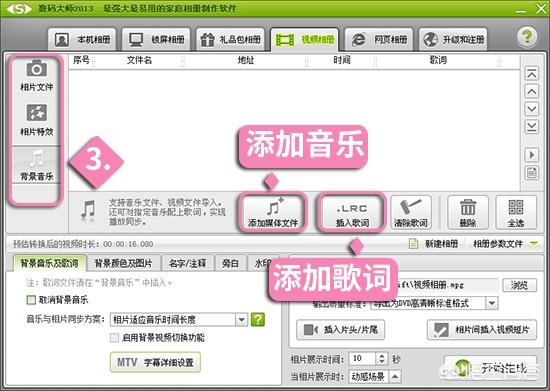This screenshot has width=550, height=391.
Task: Switch to the 网页相册 tab
Action: 379,39
